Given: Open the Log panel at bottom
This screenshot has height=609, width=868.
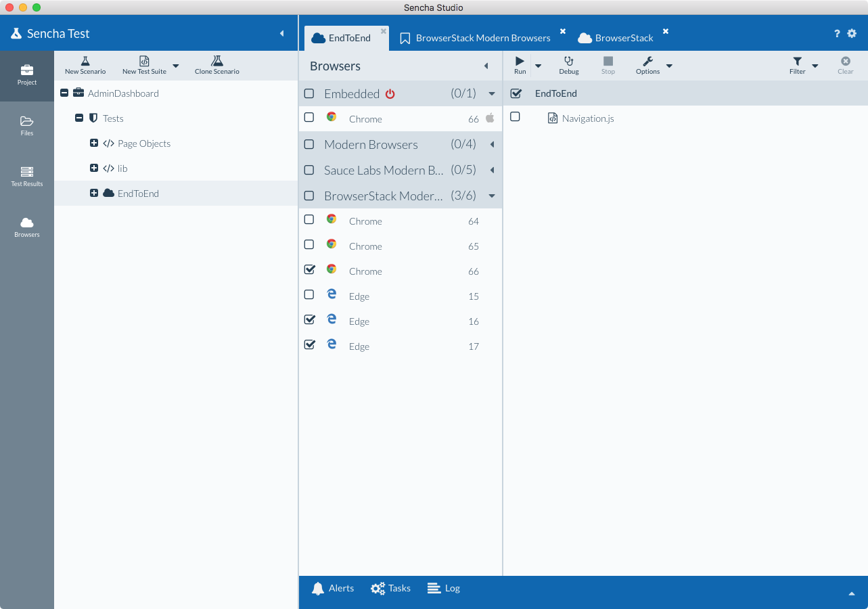Looking at the screenshot, I should tap(443, 588).
